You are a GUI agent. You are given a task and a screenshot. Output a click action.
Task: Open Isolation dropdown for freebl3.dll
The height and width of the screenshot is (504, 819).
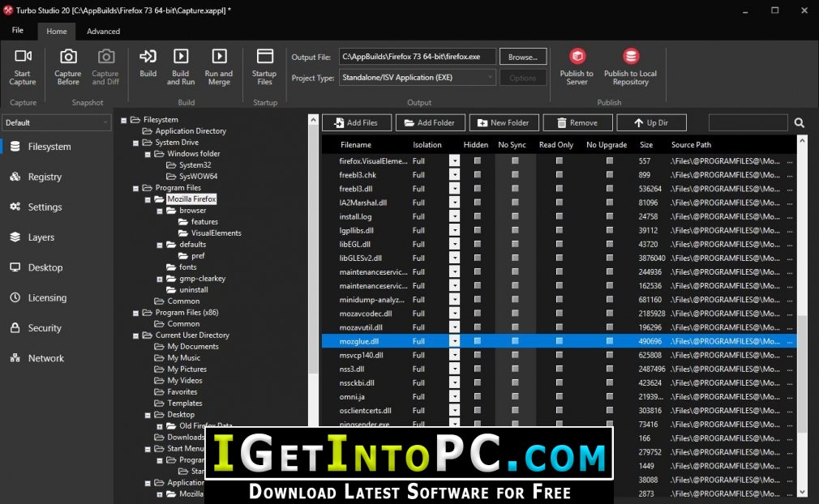(454, 188)
